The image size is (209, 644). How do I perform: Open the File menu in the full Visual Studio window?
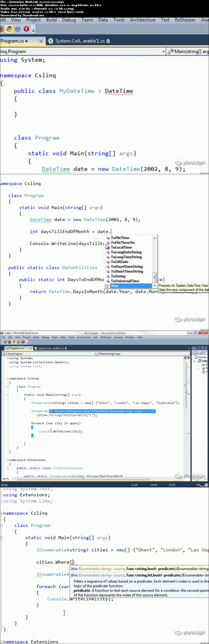coord(3,337)
